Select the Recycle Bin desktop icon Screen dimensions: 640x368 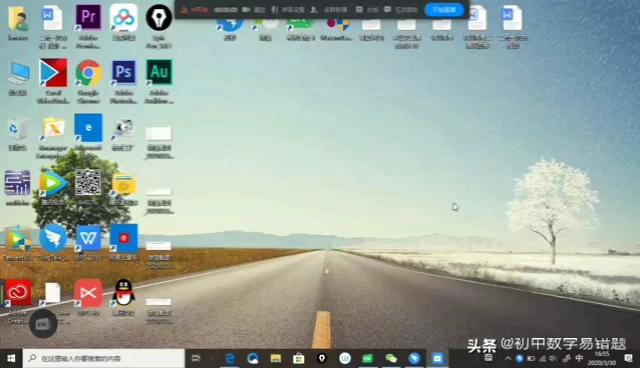tap(18, 130)
